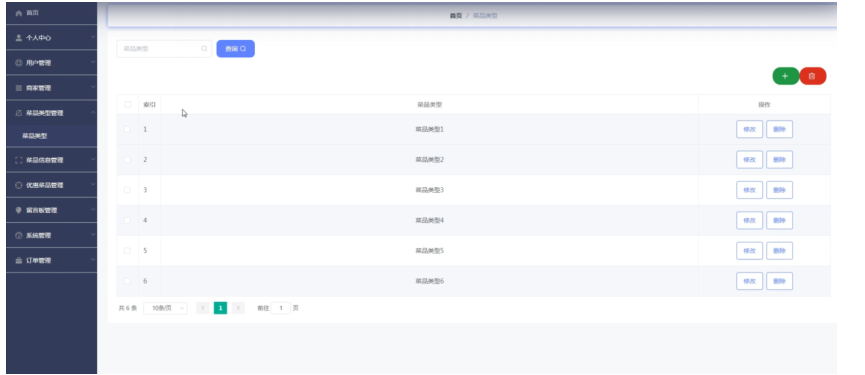Expand 留言板管理 using its chevron arrow
This screenshot has height=375, width=865.
[x=93, y=210]
